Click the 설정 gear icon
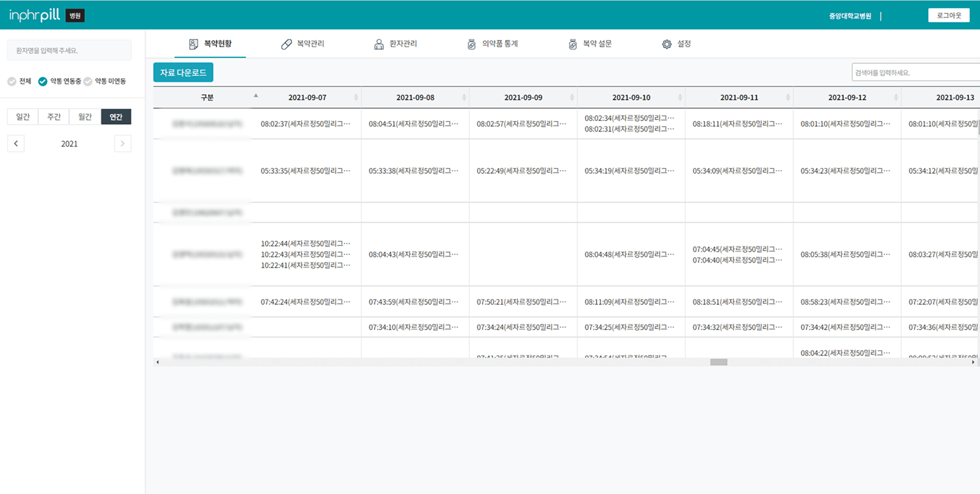The image size is (980, 494). (667, 44)
